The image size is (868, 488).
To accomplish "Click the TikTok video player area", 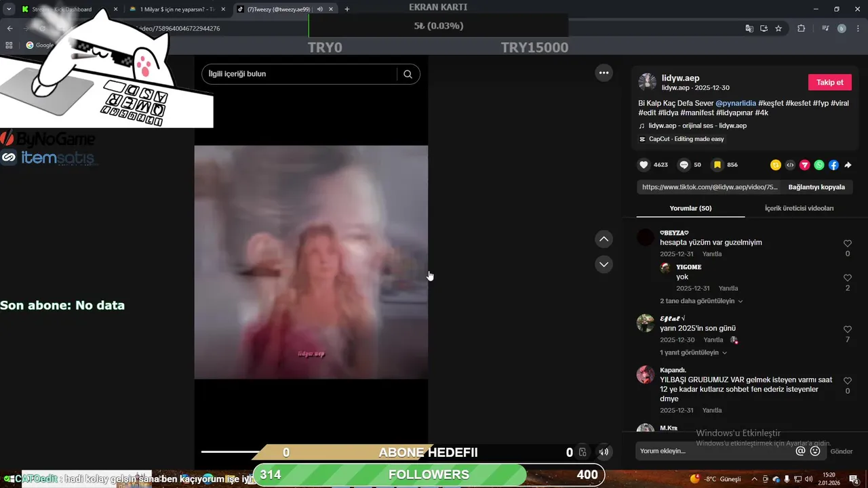I will pyautogui.click(x=311, y=262).
